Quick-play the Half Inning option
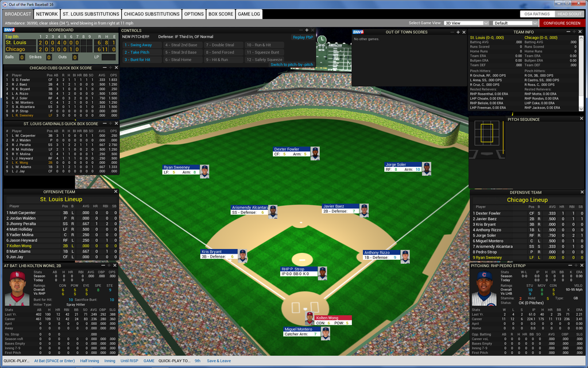This screenshot has width=588, height=368. click(89, 361)
